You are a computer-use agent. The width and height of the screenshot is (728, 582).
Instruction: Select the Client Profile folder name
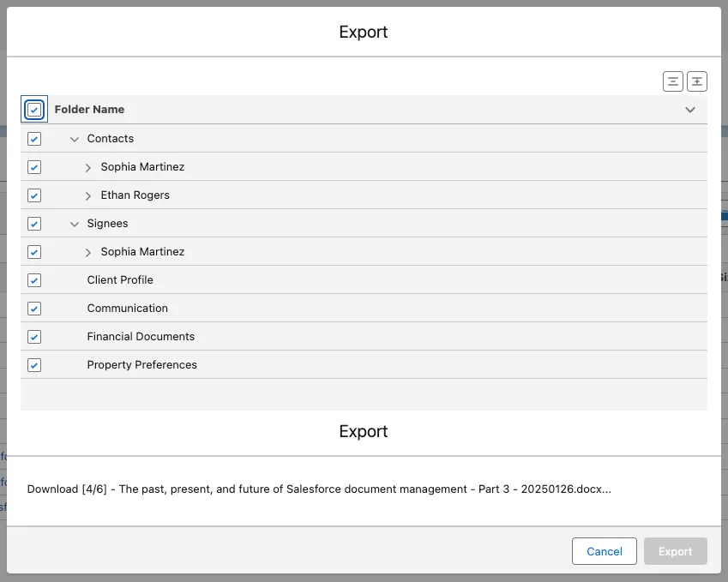point(120,280)
